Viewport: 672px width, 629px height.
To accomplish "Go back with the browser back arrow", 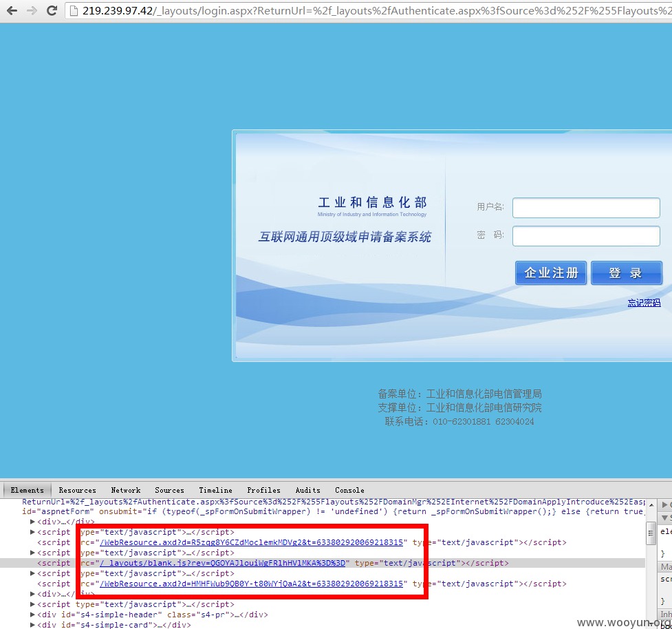I will click(x=12, y=10).
